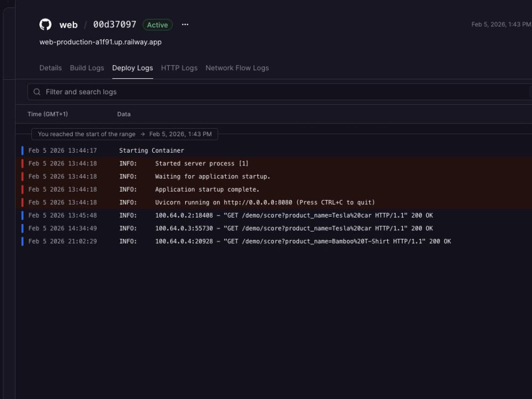Focus the Filter and search logs field
This screenshot has width=532, height=399.
pos(280,92)
